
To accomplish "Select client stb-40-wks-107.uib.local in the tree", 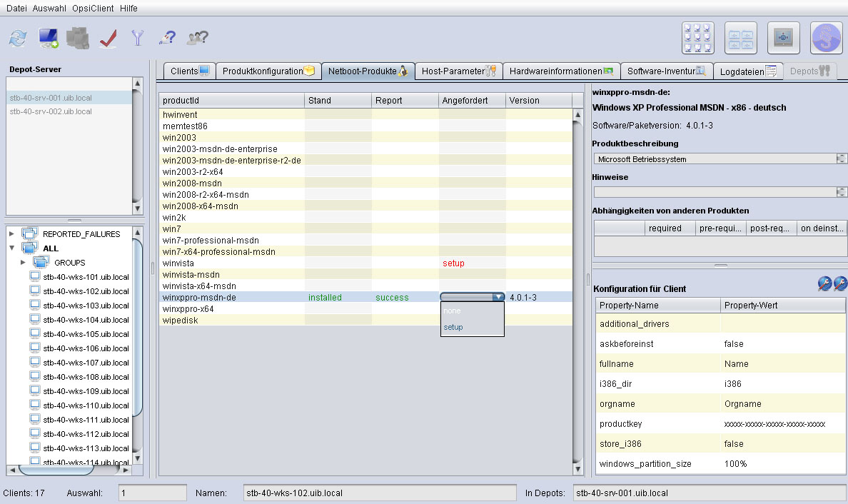I will 86,363.
